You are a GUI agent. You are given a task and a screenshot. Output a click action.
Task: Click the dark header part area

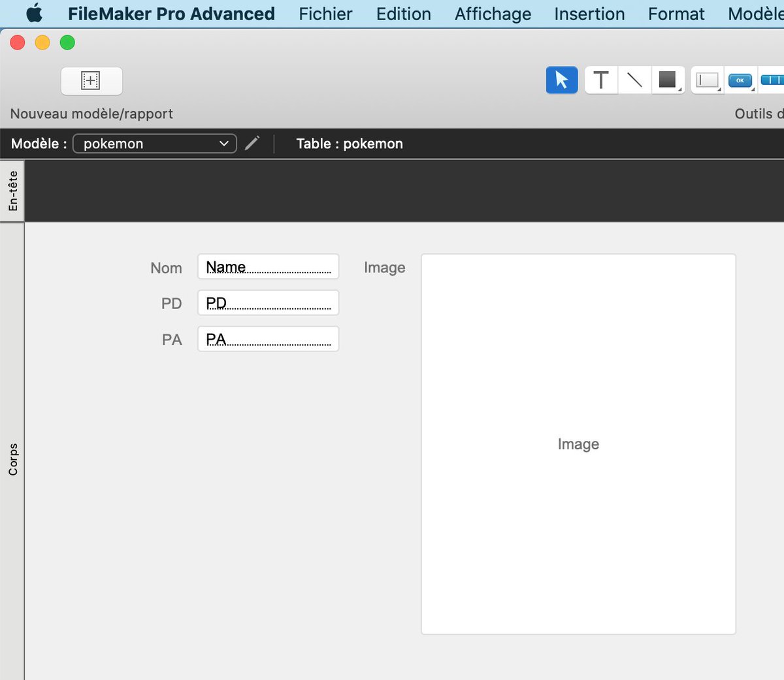404,191
